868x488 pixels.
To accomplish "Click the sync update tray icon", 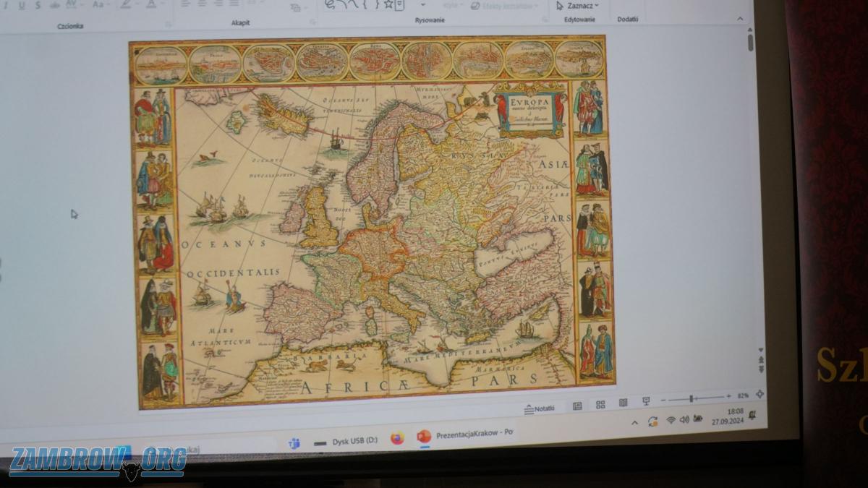I will (x=652, y=421).
